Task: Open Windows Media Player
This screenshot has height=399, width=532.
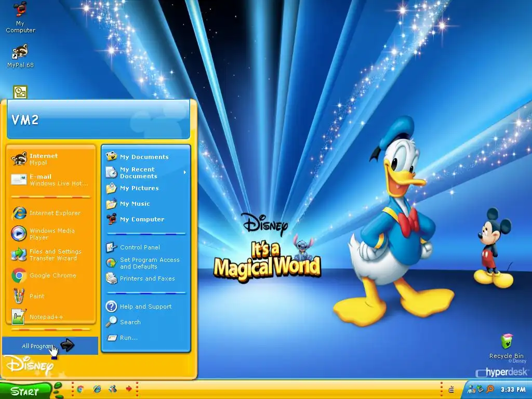Action: [x=51, y=234]
